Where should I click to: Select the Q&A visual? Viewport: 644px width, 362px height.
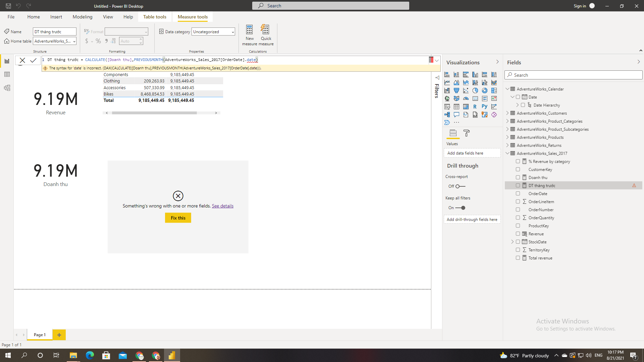[x=457, y=115]
